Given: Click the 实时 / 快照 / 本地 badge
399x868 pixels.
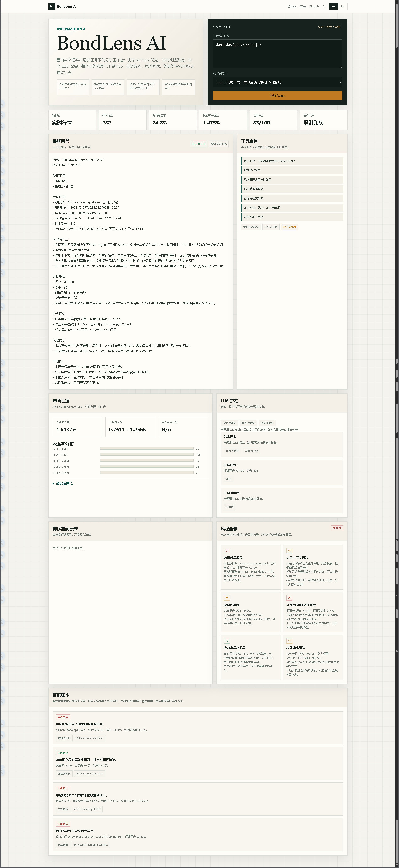Looking at the screenshot, I should pyautogui.click(x=329, y=27).
